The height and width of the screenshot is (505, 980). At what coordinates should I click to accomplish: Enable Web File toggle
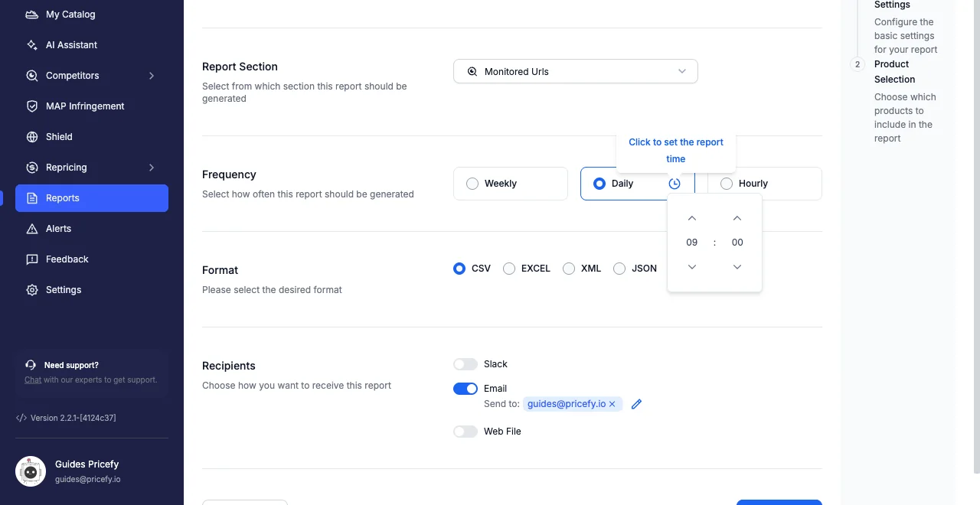(465, 432)
